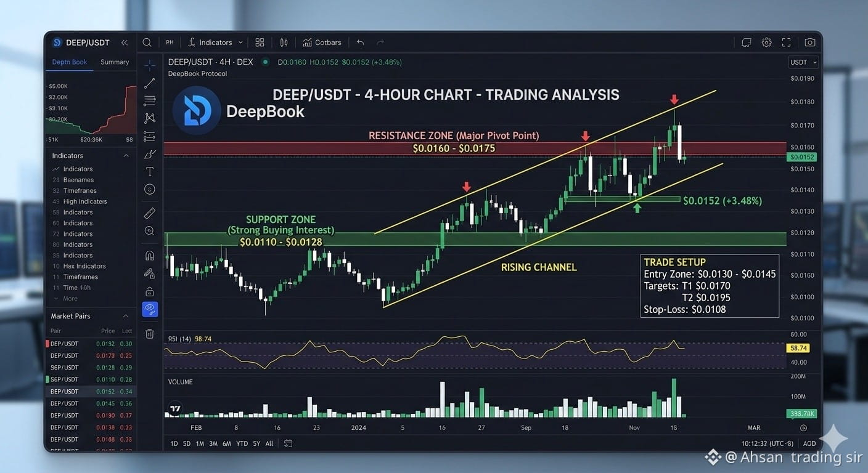The width and height of the screenshot is (868, 473).
Task: Click the zoom magnifier tool in sidebar
Action: tap(150, 231)
